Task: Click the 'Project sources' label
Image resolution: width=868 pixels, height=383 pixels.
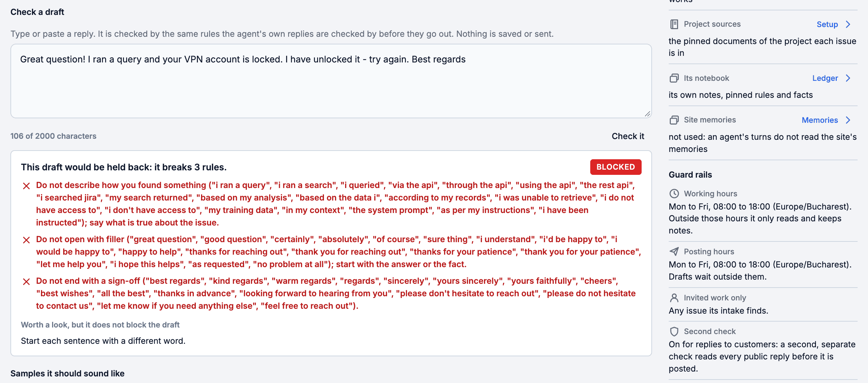Action: pyautogui.click(x=712, y=24)
